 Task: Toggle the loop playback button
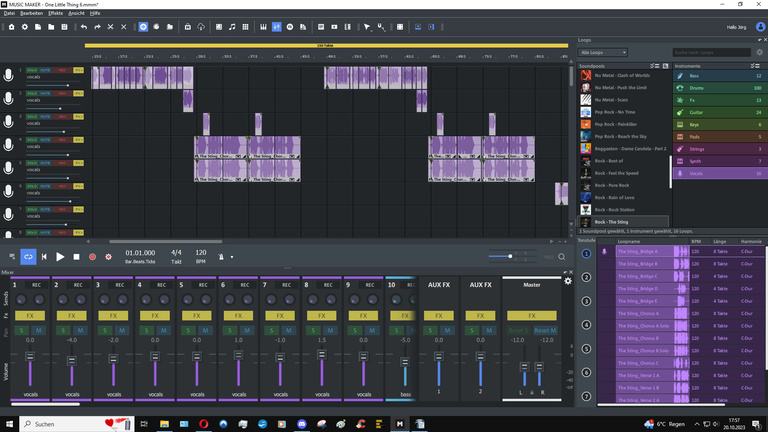tap(28, 257)
